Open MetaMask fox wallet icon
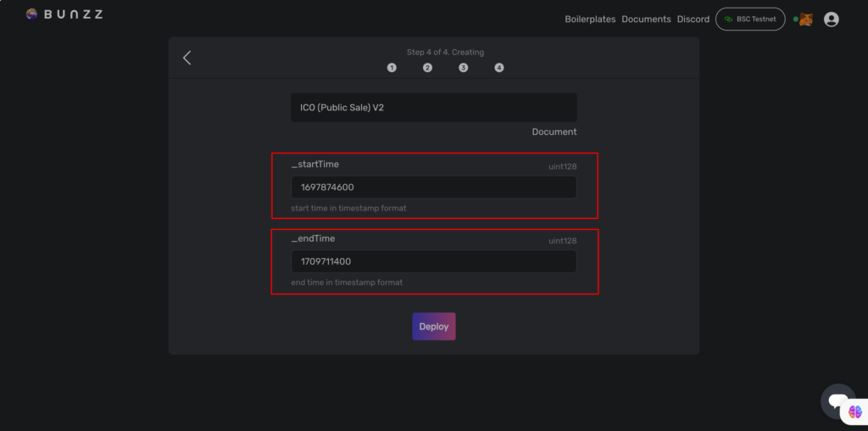Screen dimensions: 868x431 click(806, 20)
